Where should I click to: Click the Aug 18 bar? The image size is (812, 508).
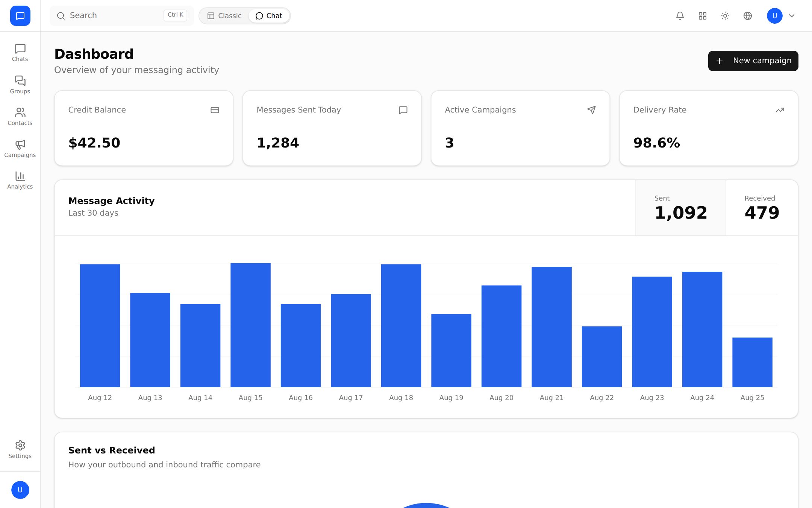point(401,325)
